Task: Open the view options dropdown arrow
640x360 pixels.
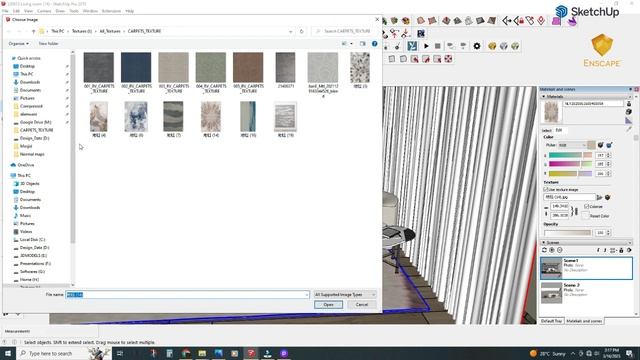Action: tap(351, 44)
